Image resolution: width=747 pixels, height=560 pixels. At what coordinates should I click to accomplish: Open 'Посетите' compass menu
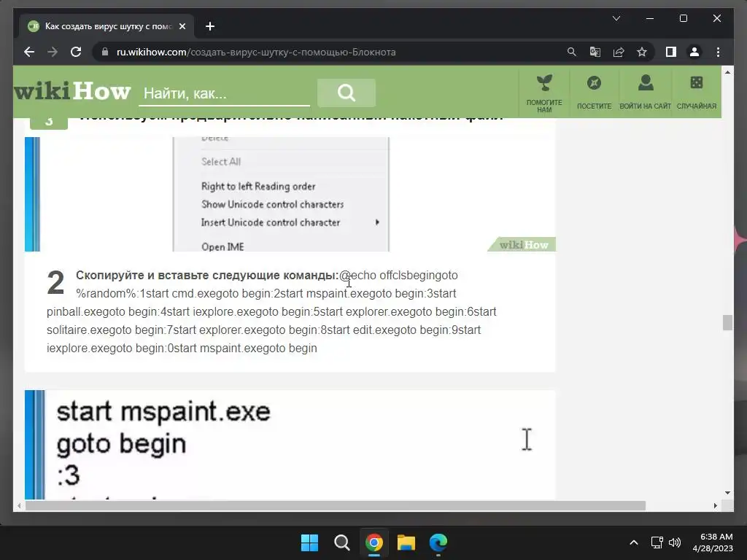[594, 93]
